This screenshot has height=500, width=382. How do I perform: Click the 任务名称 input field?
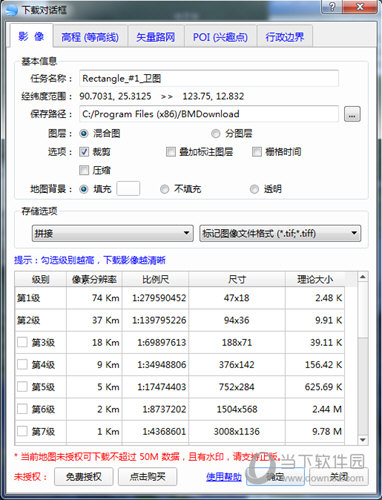(x=209, y=79)
